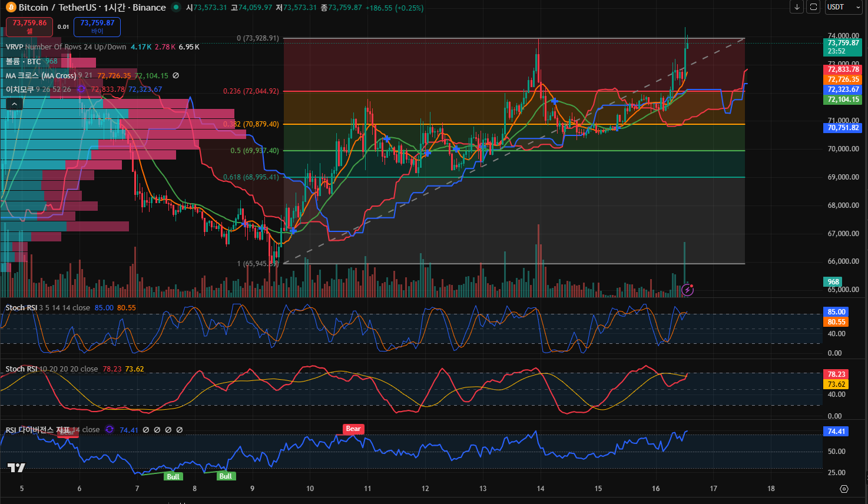Click the purple refresh icon in RSI divergence legend
868x504 pixels.
110,430
